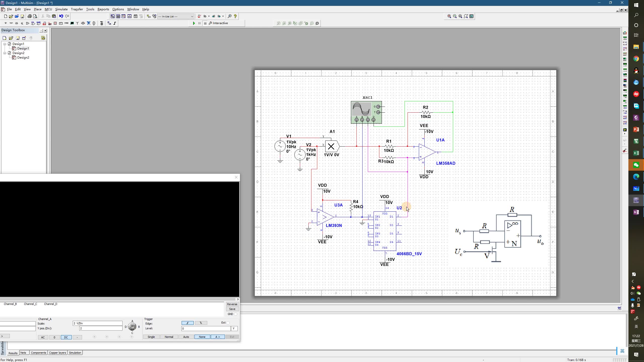
Task: Place Basic (resistor) component icon
Action: coord(11,23)
